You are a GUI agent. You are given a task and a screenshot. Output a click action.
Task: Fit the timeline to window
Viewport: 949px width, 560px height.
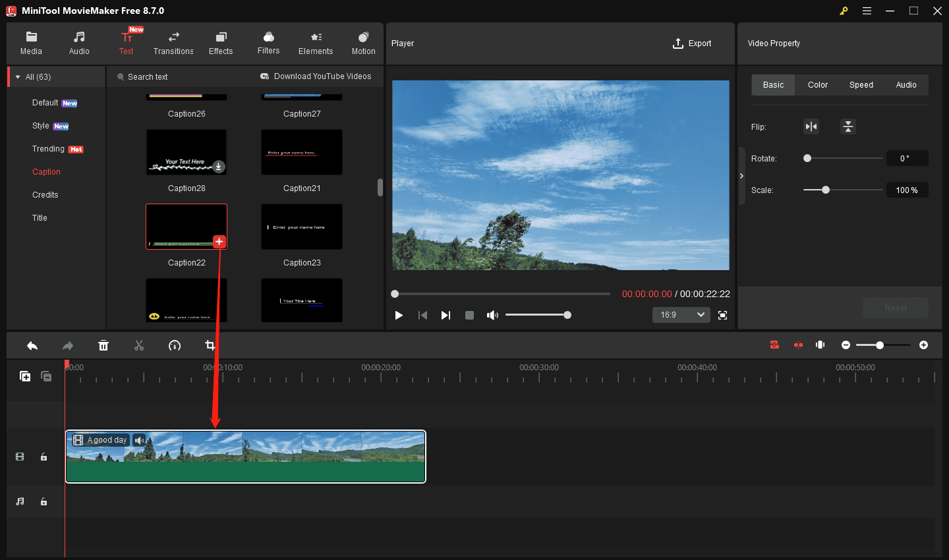click(820, 345)
